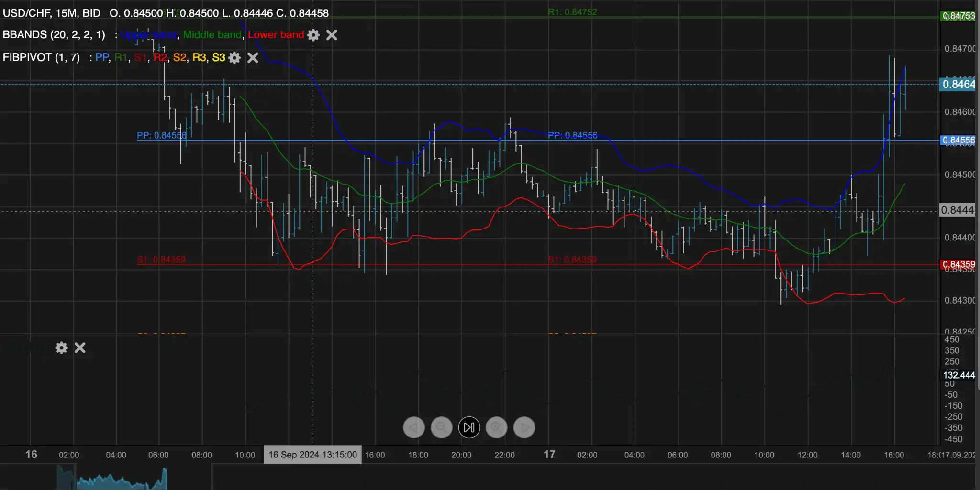Toggle the Upper band legend label

(148, 35)
